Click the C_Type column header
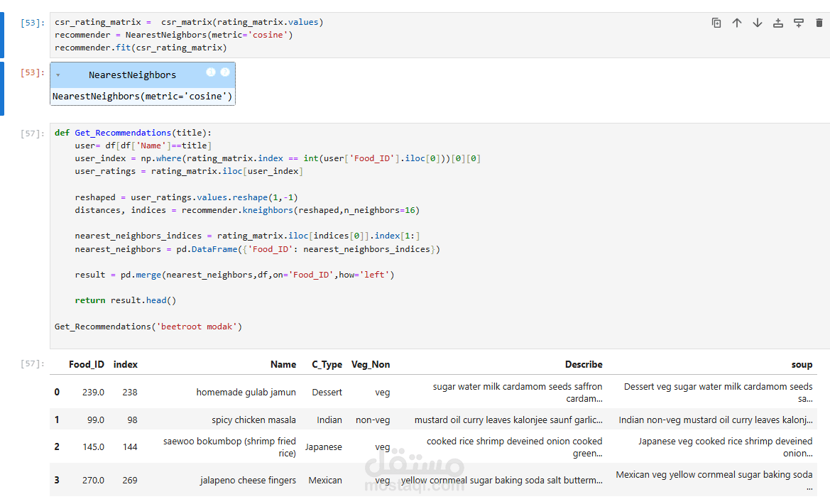The height and width of the screenshot is (504, 830). pyautogui.click(x=327, y=364)
